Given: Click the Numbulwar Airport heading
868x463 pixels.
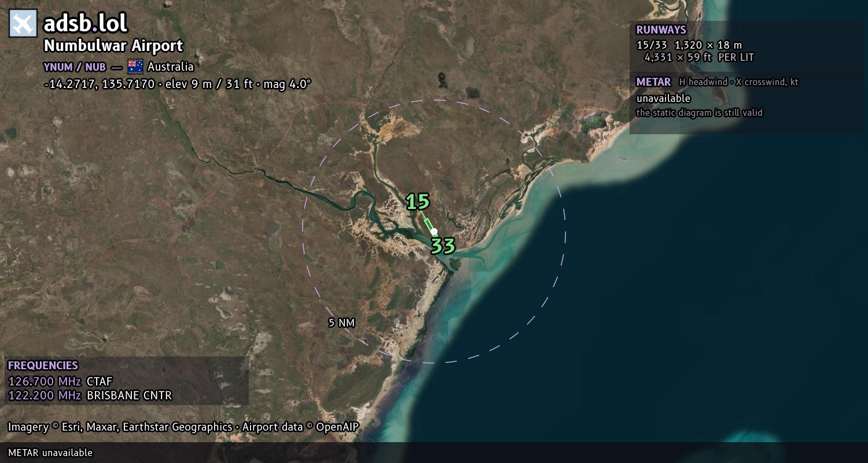Looking at the screenshot, I should [113, 46].
